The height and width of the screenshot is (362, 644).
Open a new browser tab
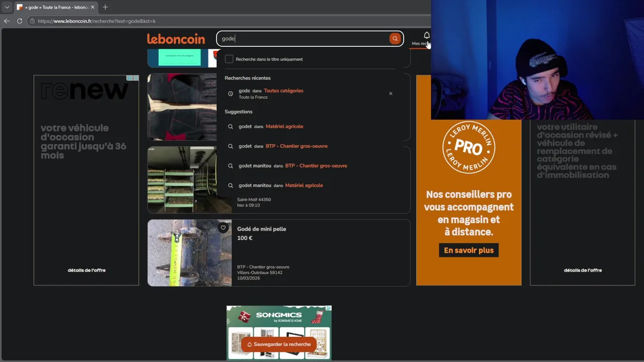pos(105,7)
